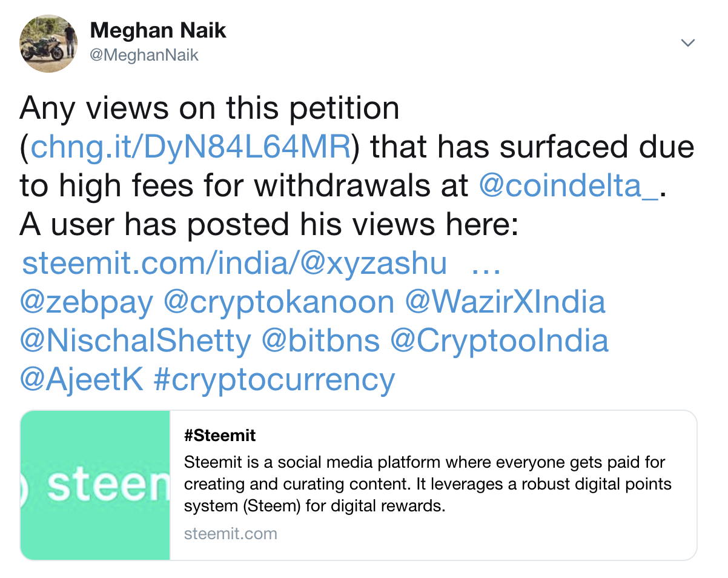Open the #Steemit link preview card
This screenshot has width=728, height=578.
(220, 435)
